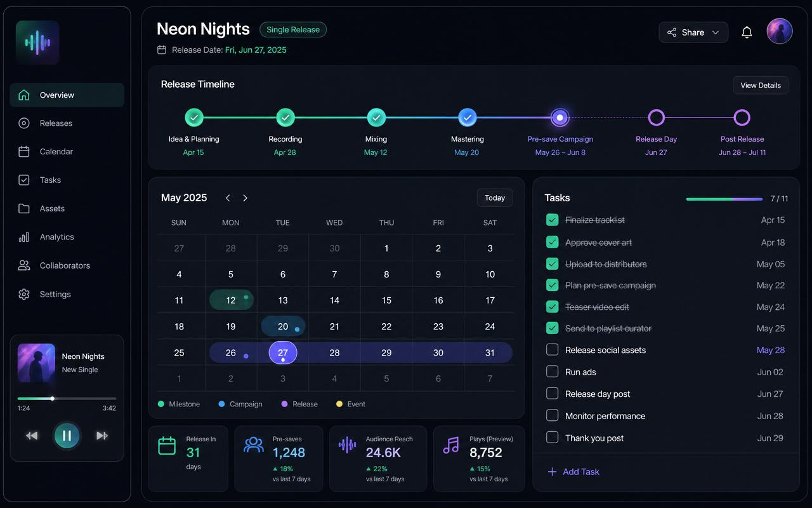Open the Calendar section
812x508 pixels.
coord(67,152)
